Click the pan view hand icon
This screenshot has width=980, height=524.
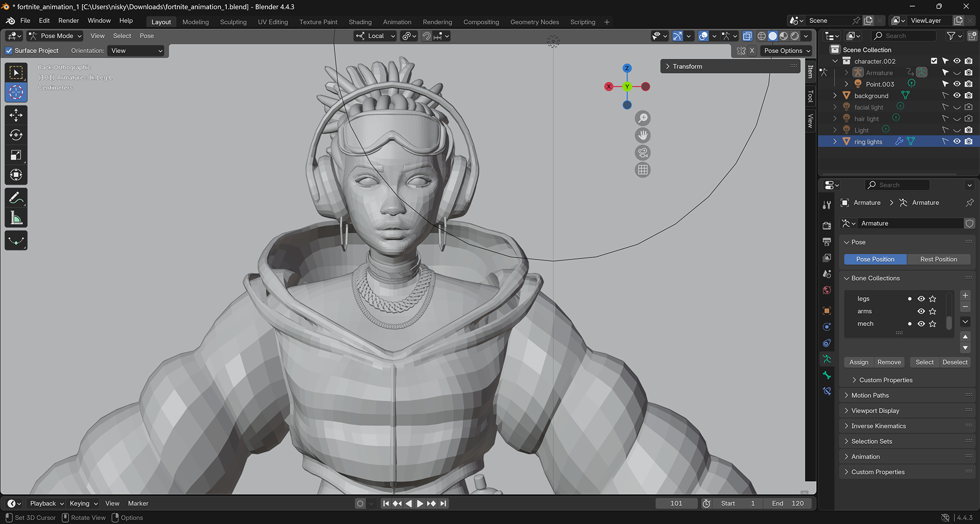[643, 135]
